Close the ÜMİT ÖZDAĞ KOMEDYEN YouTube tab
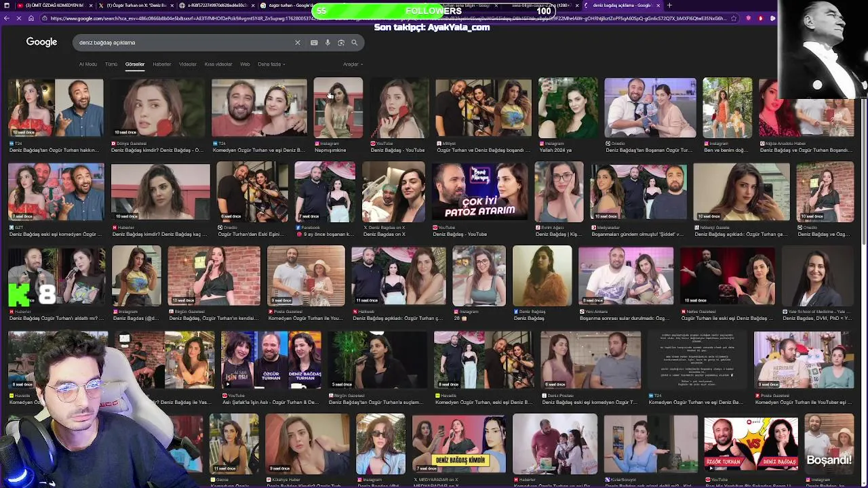 [x=90, y=5]
